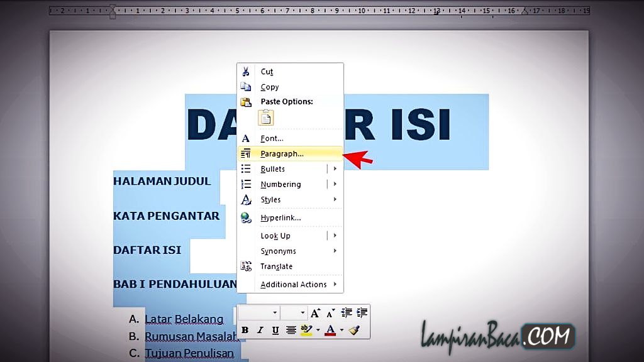Click the Hyperlink globe icon
Screen dimensions: 644x362
246,218
